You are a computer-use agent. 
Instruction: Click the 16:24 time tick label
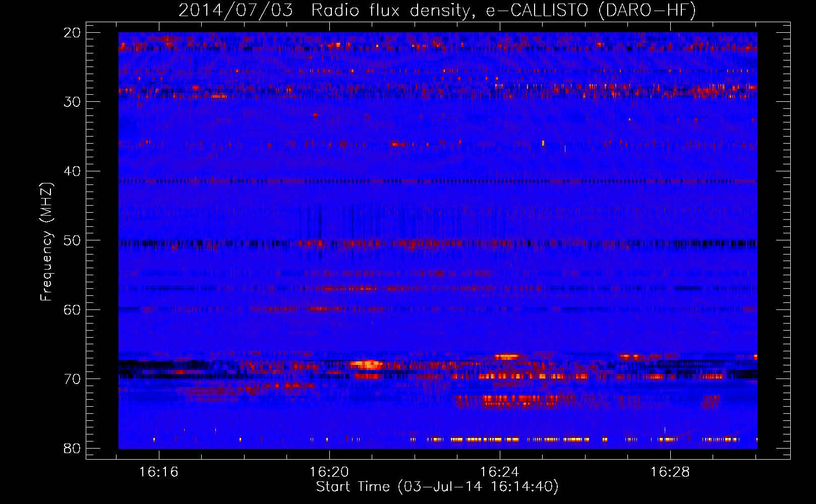[x=500, y=472]
